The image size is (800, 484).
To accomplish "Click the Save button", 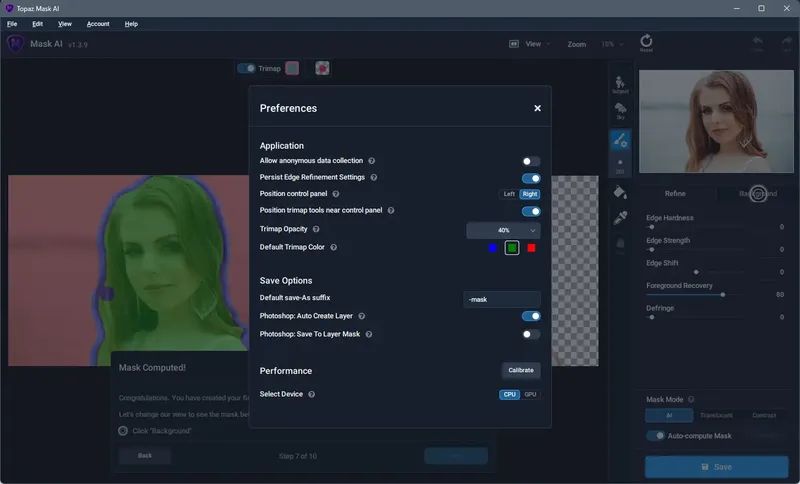I will tap(717, 467).
